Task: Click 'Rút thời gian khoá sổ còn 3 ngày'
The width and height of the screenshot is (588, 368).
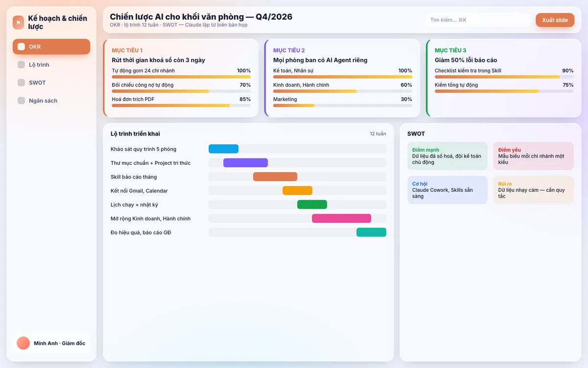Action: 158,60
